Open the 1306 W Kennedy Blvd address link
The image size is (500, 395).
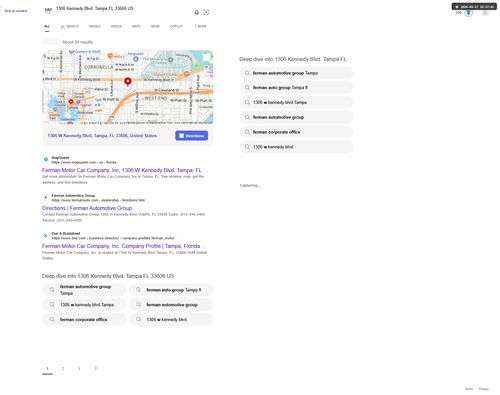pos(102,136)
